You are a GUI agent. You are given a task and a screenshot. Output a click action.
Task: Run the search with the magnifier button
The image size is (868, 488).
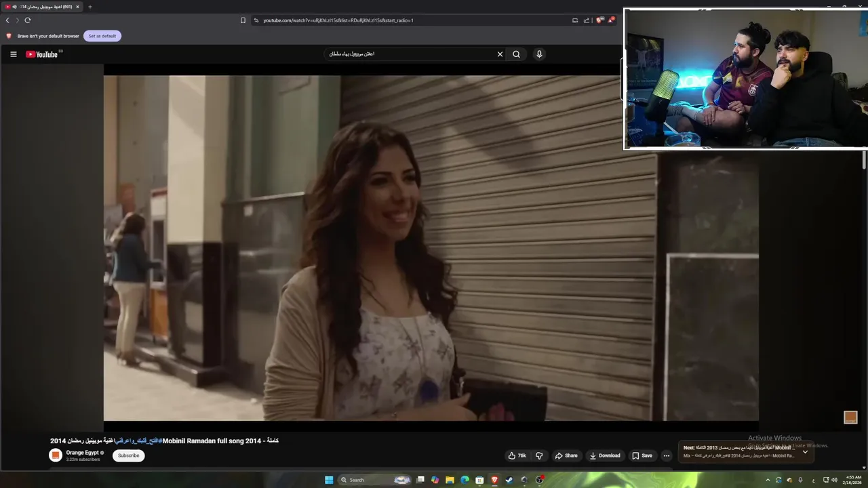(x=516, y=54)
